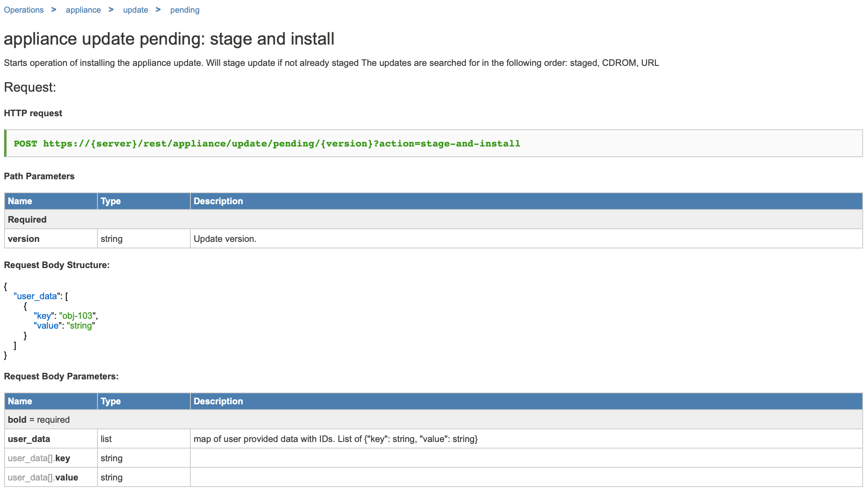Select the version parameter name cell
The image size is (868, 496).
point(24,239)
